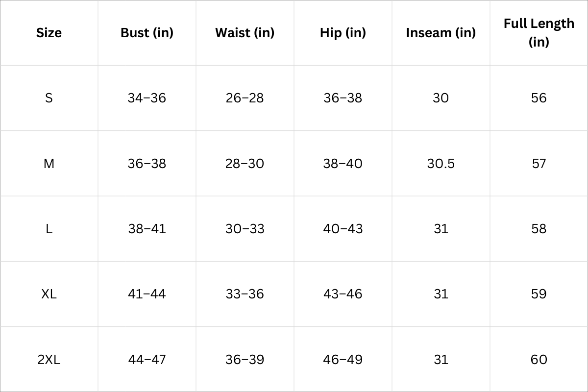Select the 2XL size row label

[x=49, y=360]
